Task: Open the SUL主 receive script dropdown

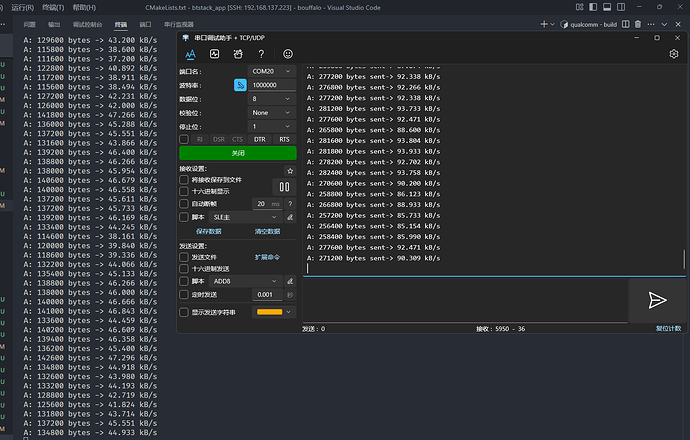Action: (x=245, y=217)
